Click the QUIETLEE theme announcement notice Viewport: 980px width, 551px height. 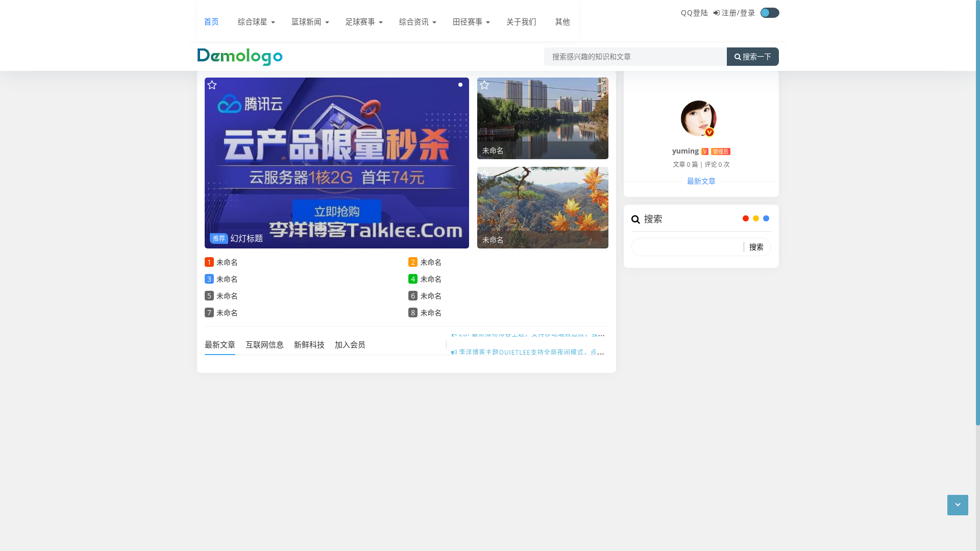tap(528, 352)
